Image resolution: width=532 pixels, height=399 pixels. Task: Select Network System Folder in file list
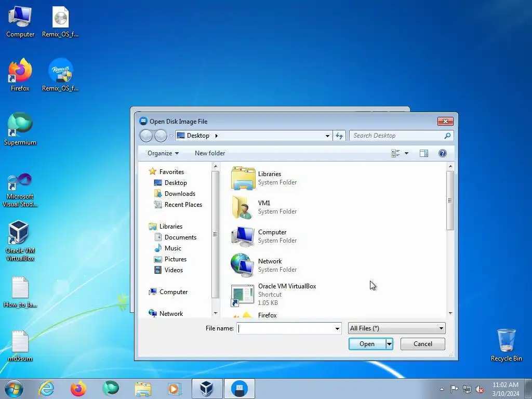[264, 265]
